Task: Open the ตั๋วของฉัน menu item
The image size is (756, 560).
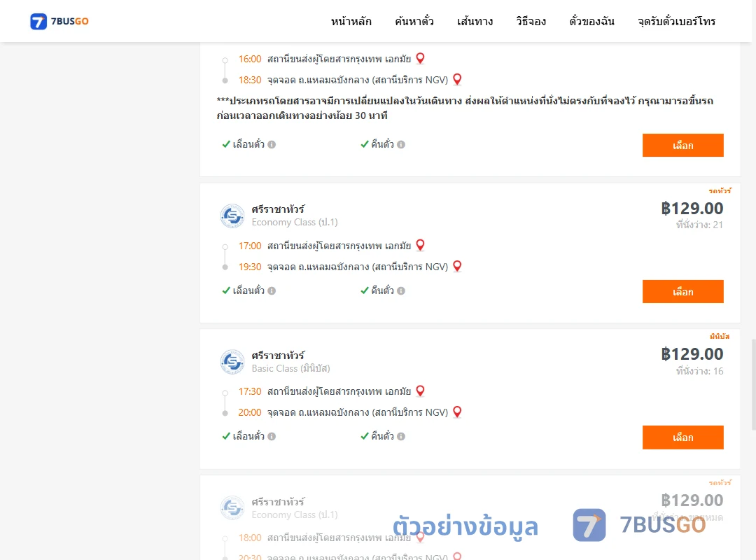Action: pyautogui.click(x=591, y=21)
